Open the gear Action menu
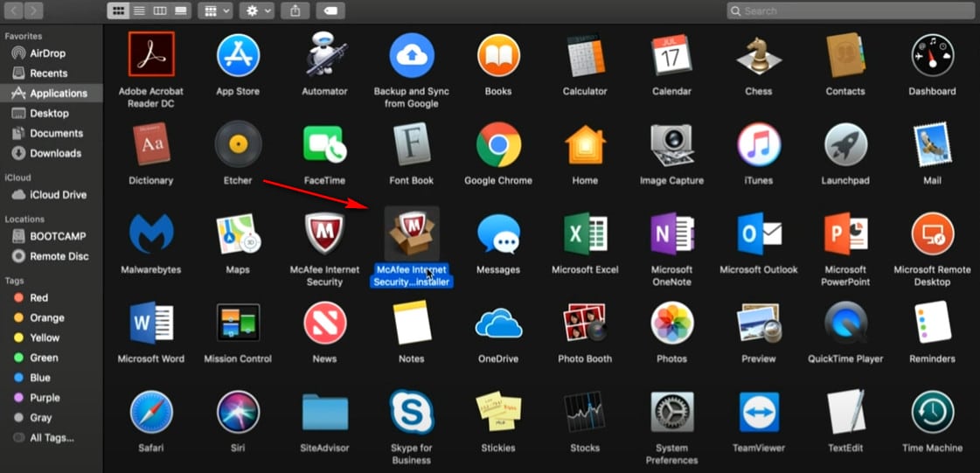Screen dimensions: 980x473 pyautogui.click(x=259, y=10)
